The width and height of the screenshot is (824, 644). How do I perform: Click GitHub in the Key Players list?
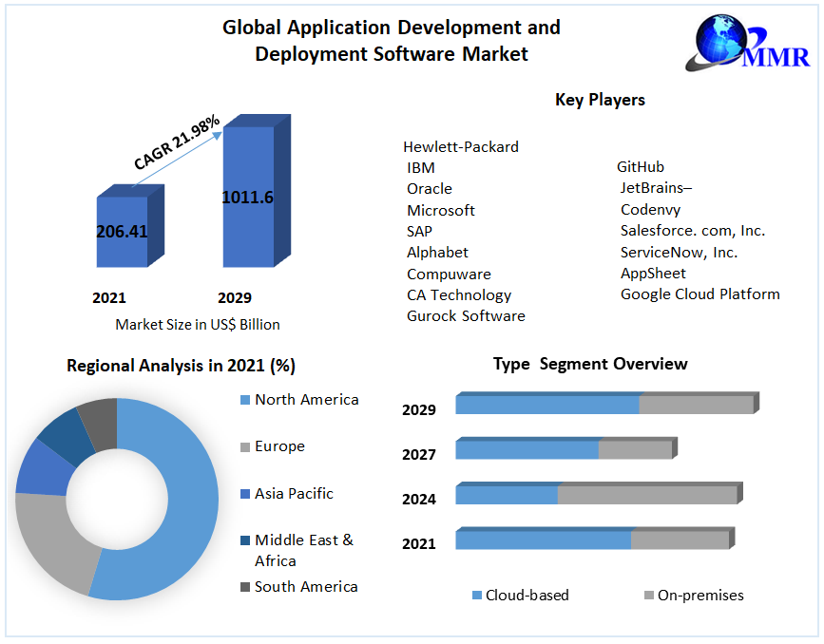pos(641,167)
